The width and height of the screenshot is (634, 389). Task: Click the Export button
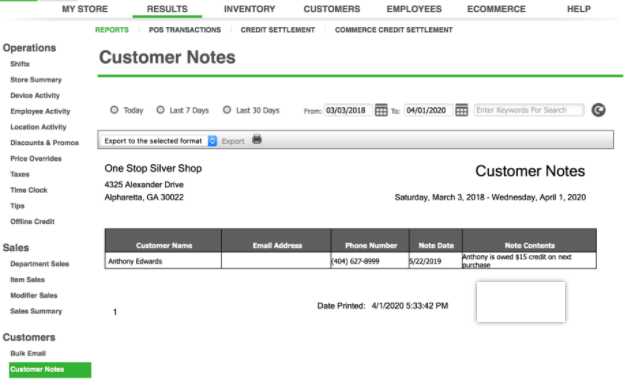point(233,141)
